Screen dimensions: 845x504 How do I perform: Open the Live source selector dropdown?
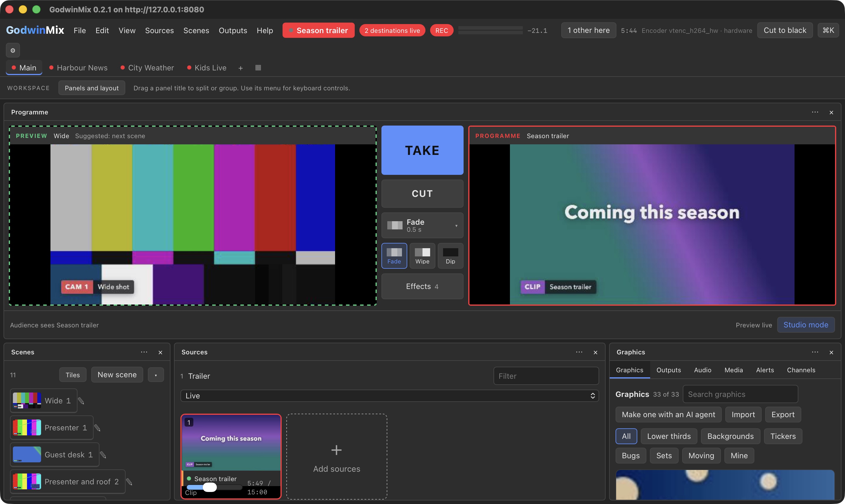point(390,396)
